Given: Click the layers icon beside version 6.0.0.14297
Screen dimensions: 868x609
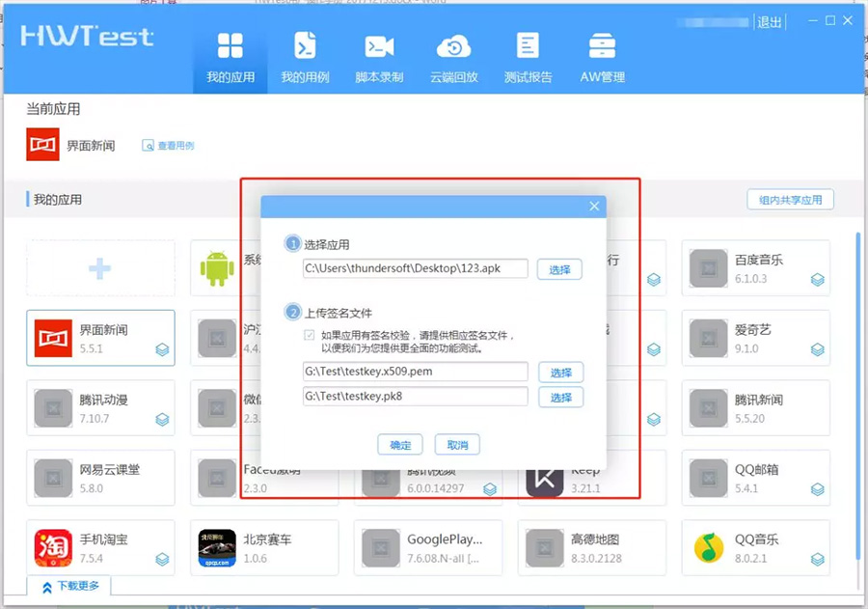Looking at the screenshot, I should (490, 489).
